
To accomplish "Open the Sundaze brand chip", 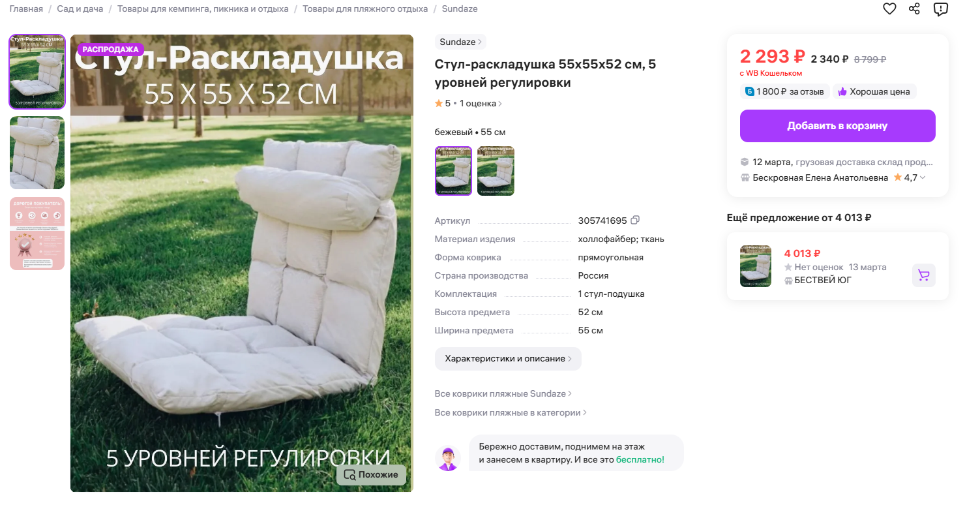I will tap(460, 42).
